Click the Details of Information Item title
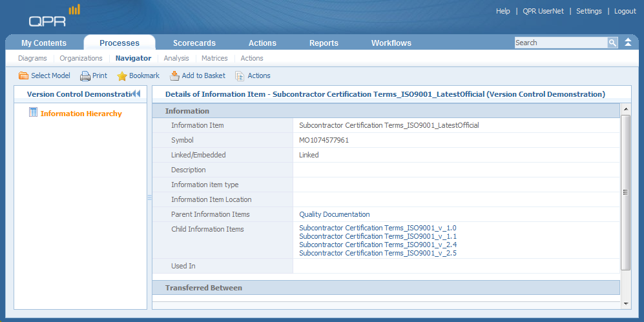The height and width of the screenshot is (322, 644). tap(385, 94)
